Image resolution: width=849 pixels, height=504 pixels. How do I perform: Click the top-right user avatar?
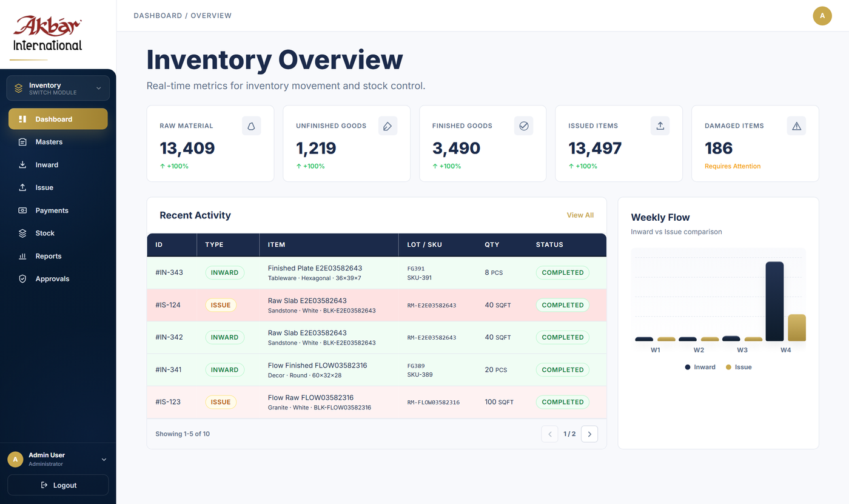822,16
